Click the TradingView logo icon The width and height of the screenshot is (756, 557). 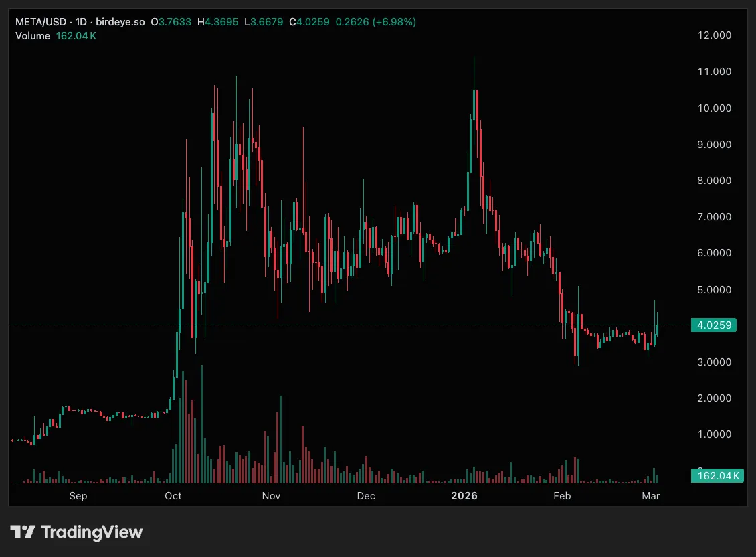point(23,532)
